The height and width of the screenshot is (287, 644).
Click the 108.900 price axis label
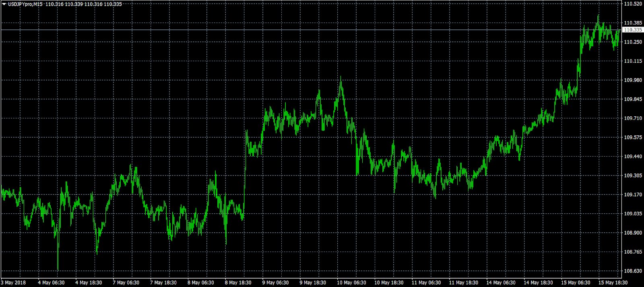633,233
